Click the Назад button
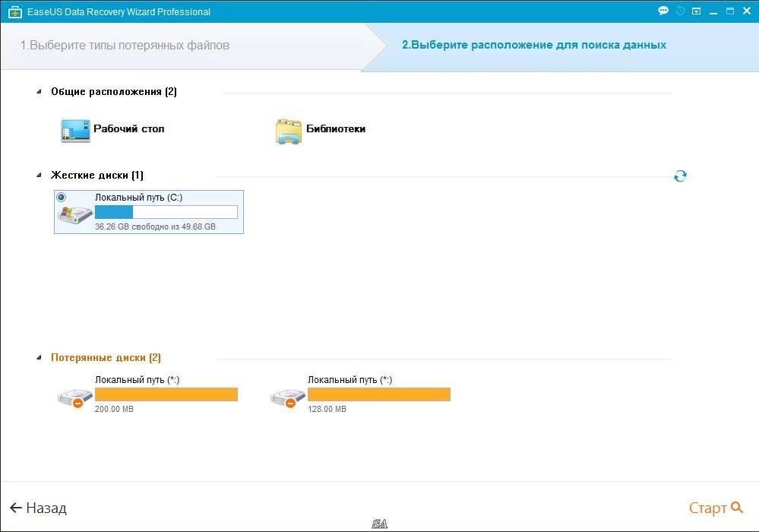This screenshot has width=759, height=532. (38, 508)
